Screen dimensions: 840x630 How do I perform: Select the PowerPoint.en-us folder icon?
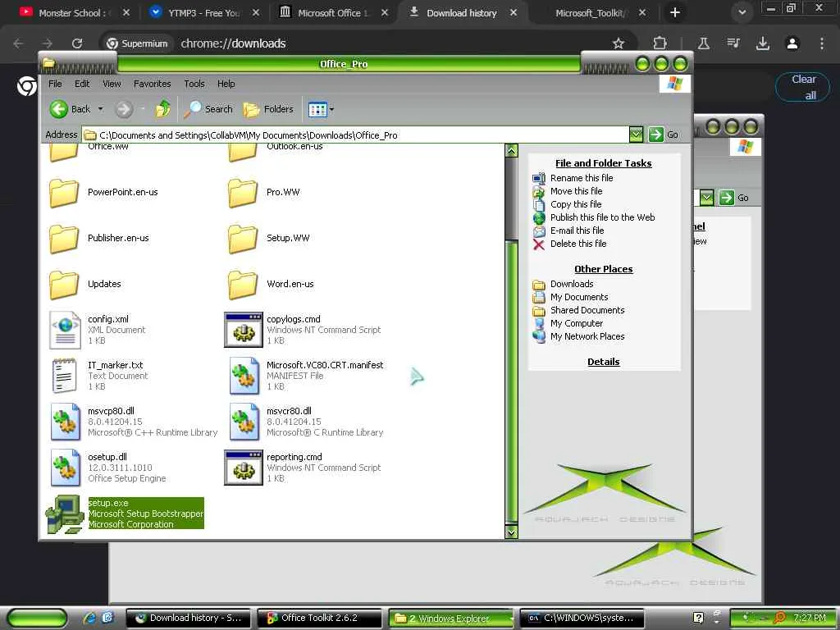pos(64,193)
